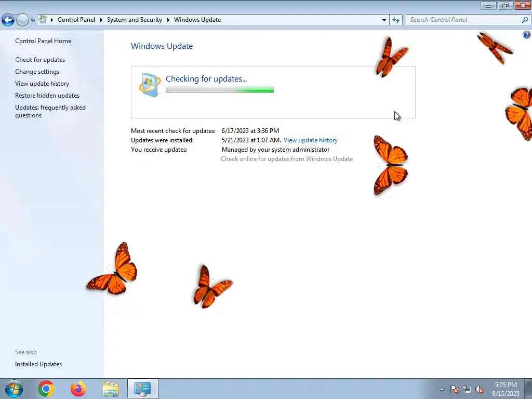Viewport: 532px width, 399px height.
Task: Click the Checking for updates progress bar
Action: click(x=220, y=89)
